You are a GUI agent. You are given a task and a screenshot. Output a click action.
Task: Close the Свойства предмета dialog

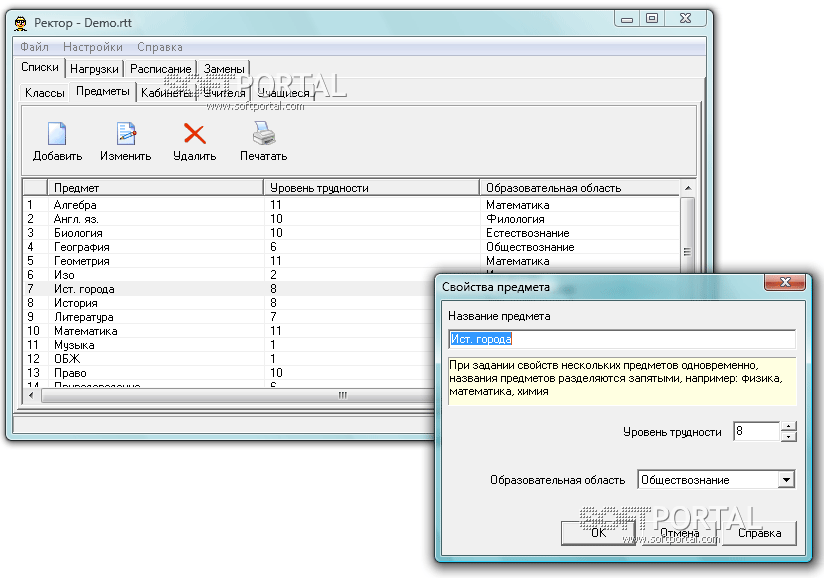[785, 282]
